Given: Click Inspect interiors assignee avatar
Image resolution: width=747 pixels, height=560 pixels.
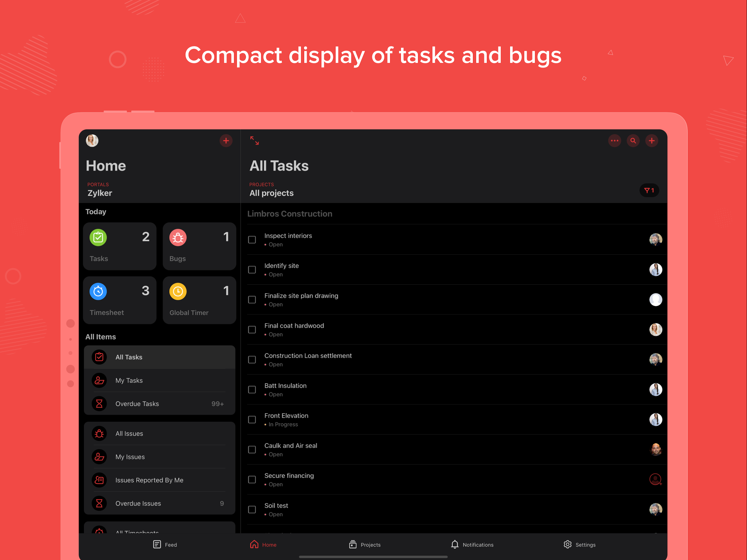Looking at the screenshot, I should pos(656,240).
